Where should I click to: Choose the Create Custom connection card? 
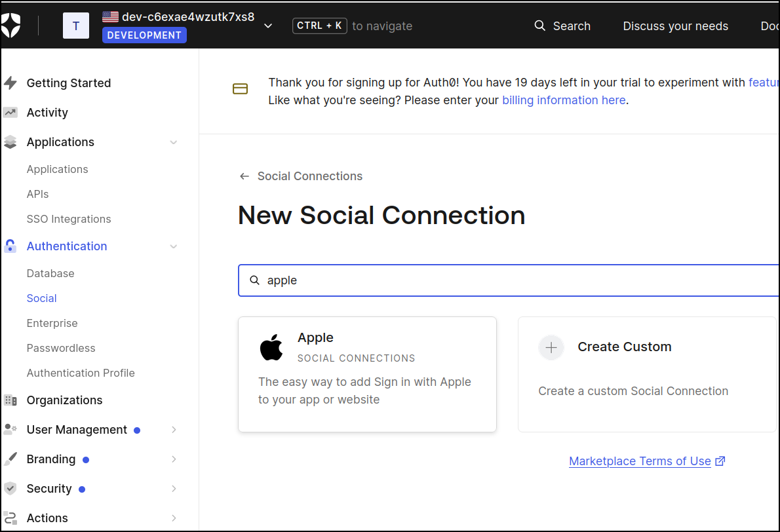(648, 374)
